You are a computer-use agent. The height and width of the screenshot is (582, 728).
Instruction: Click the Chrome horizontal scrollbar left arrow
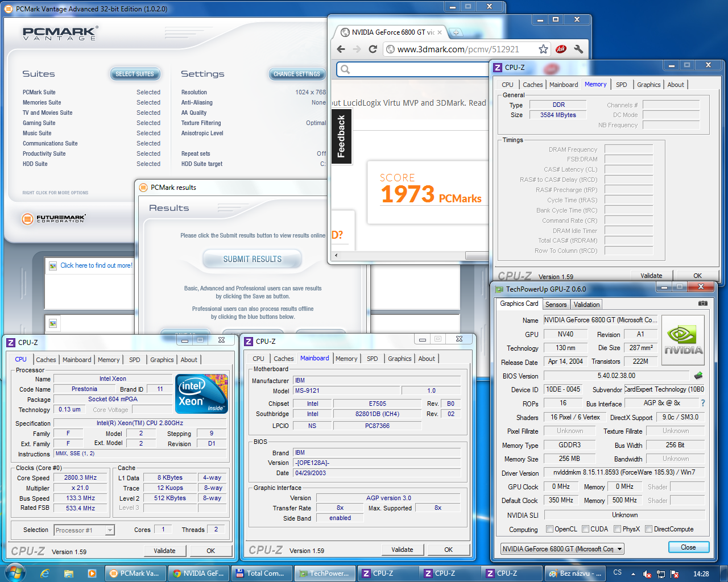pyautogui.click(x=336, y=255)
